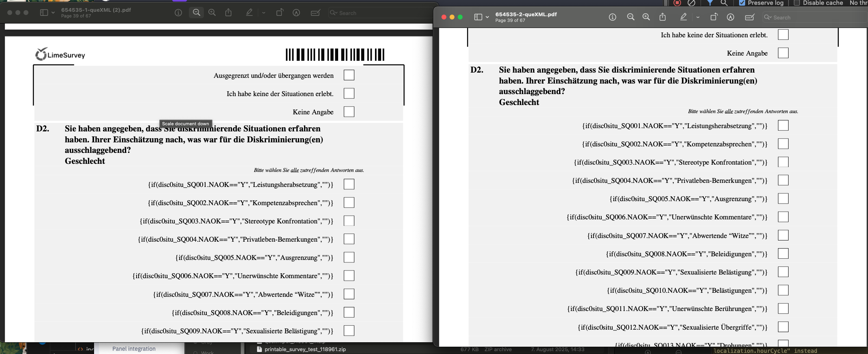Select printable_survey_test_118961.zip file
This screenshot has height=354, width=868.
tap(305, 349)
